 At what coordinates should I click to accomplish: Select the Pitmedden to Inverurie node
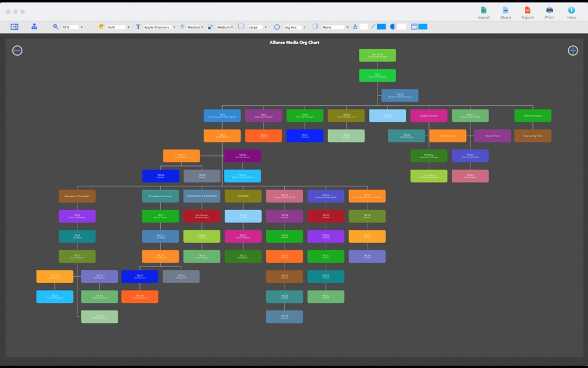pos(160,196)
